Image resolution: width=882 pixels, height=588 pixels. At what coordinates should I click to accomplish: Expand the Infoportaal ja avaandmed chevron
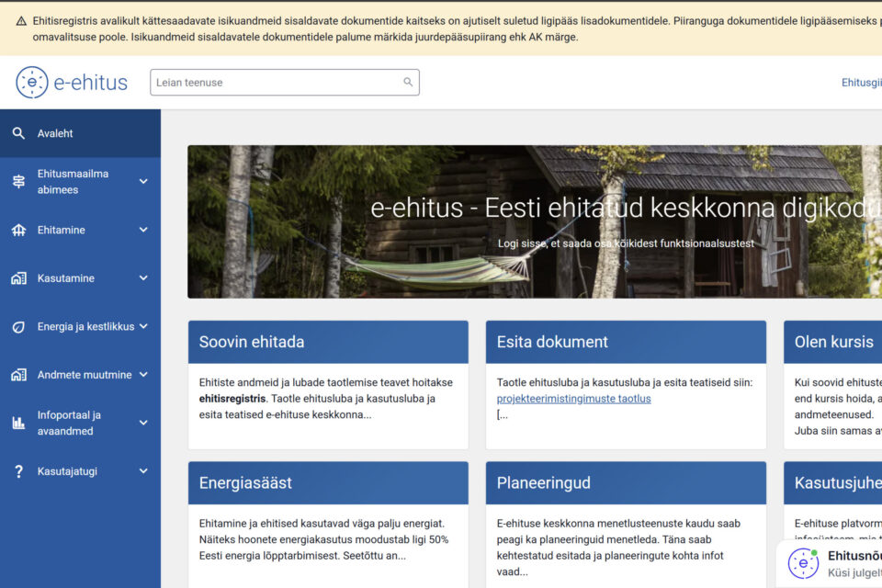[143, 423]
